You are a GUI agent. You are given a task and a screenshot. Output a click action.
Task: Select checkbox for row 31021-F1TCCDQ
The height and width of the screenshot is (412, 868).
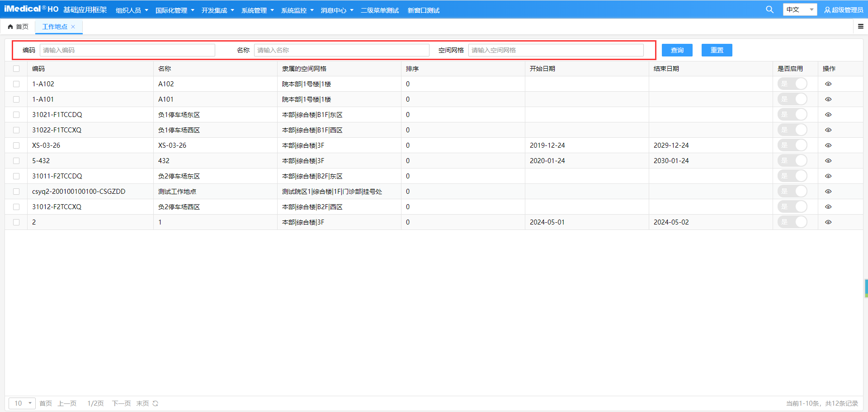(x=16, y=115)
